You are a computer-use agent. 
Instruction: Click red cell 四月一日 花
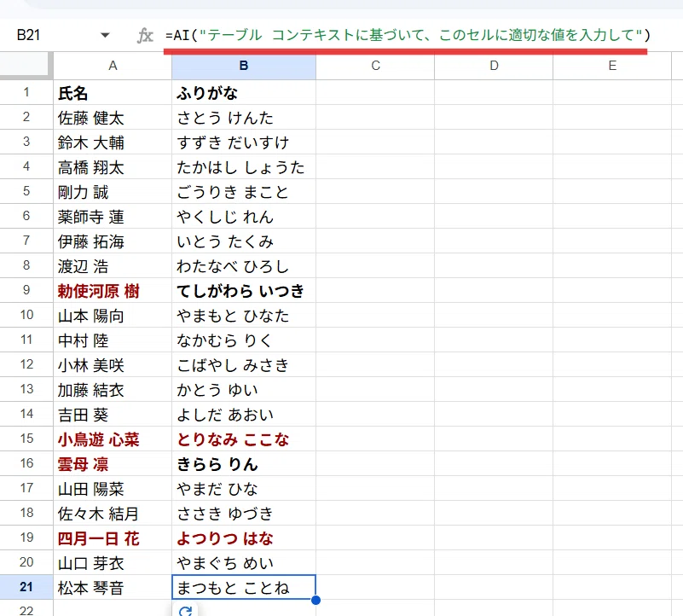[x=113, y=538]
